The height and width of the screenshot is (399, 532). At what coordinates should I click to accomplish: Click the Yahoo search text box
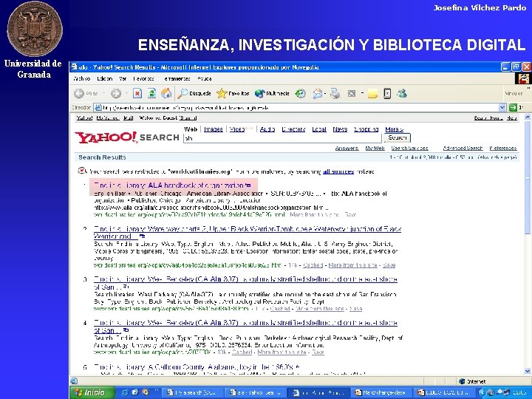pyautogui.click(x=282, y=138)
